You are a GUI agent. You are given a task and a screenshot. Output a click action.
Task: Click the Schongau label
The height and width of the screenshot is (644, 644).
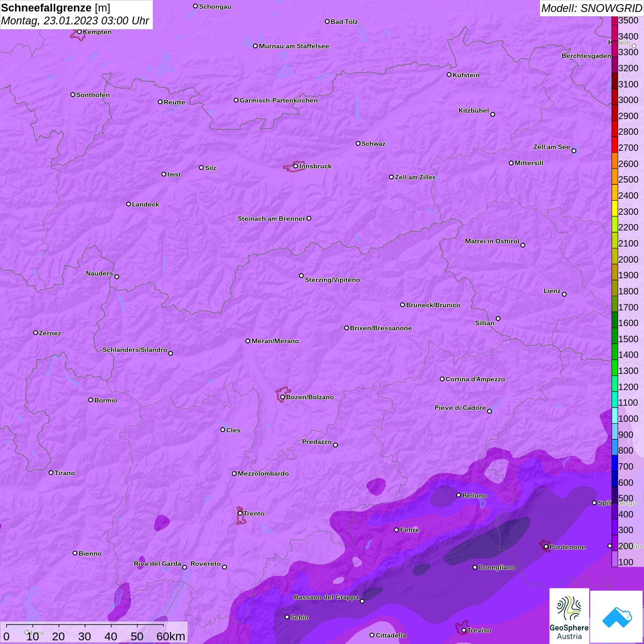point(215,6)
